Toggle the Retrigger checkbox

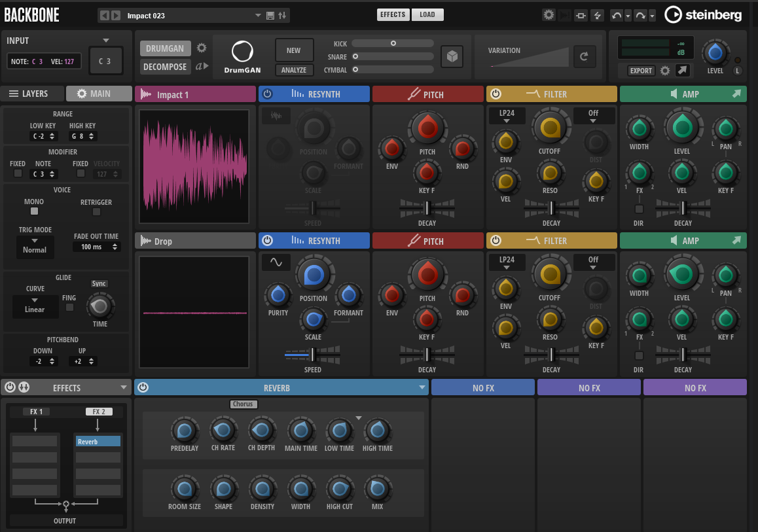[x=96, y=211]
